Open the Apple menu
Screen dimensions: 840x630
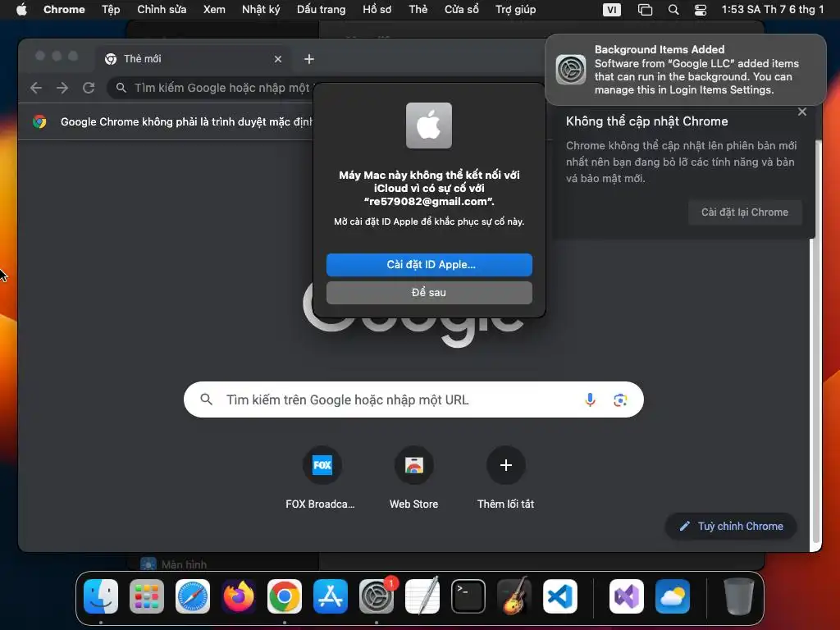[21, 9]
